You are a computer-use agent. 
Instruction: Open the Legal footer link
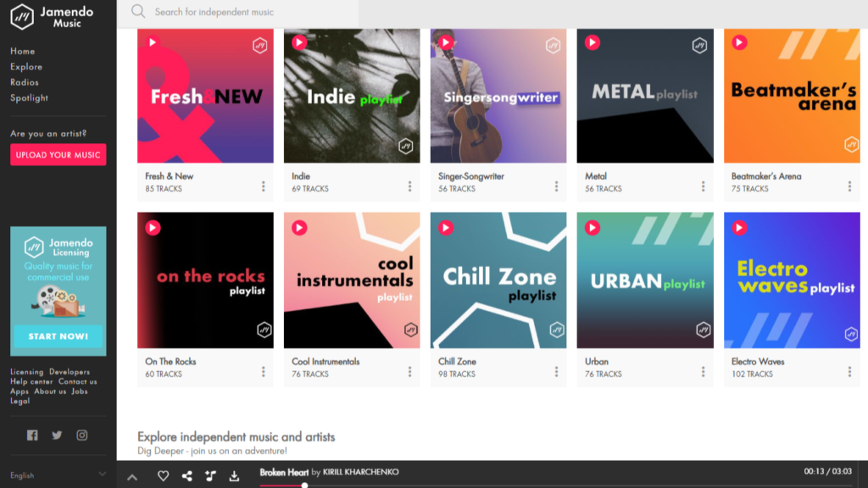point(20,401)
